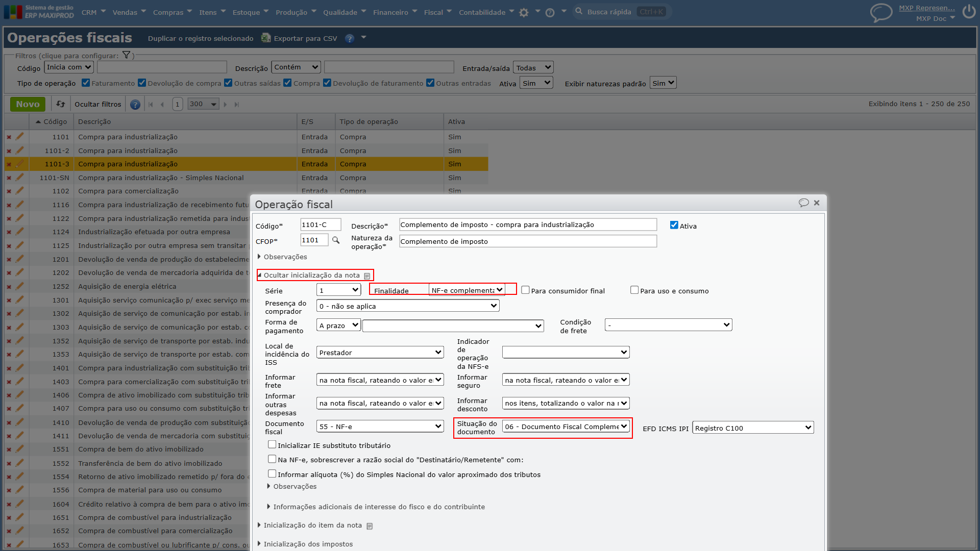Enable Para consumidor final checkbox
This screenshot has height=551, width=980.
(x=525, y=290)
